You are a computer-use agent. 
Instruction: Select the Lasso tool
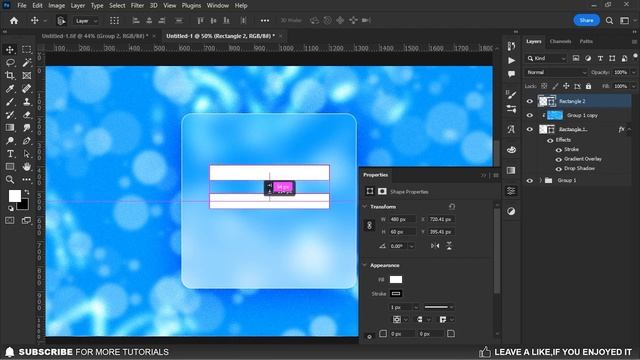coord(10,62)
